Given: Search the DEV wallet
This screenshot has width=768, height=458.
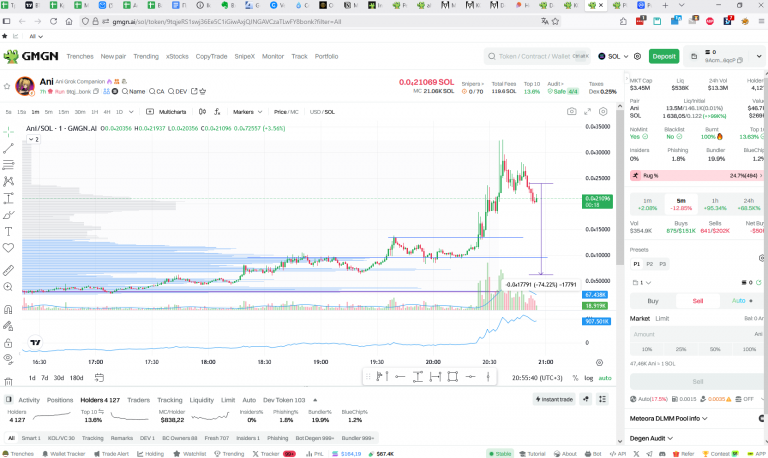Looking at the screenshot, I should [x=177, y=92].
